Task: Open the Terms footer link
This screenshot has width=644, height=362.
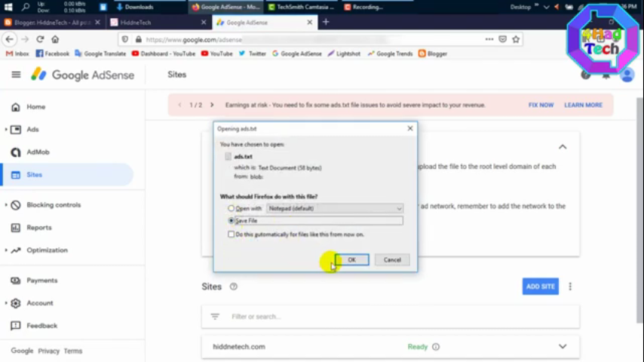Action: 73,351
